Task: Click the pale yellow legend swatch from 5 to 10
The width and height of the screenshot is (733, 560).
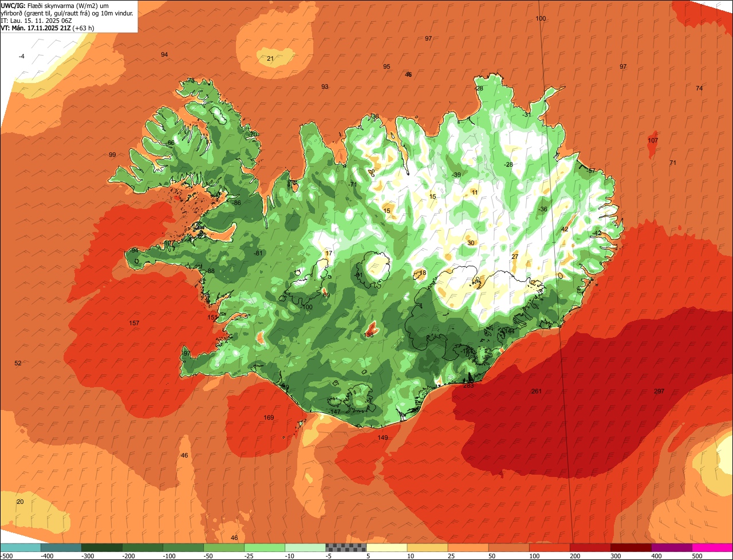Action: pos(387,547)
